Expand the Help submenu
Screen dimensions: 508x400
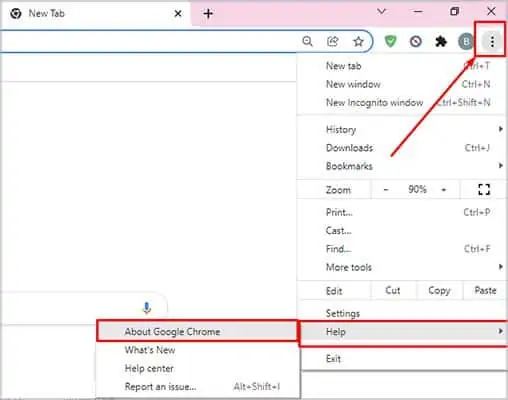tap(404, 332)
